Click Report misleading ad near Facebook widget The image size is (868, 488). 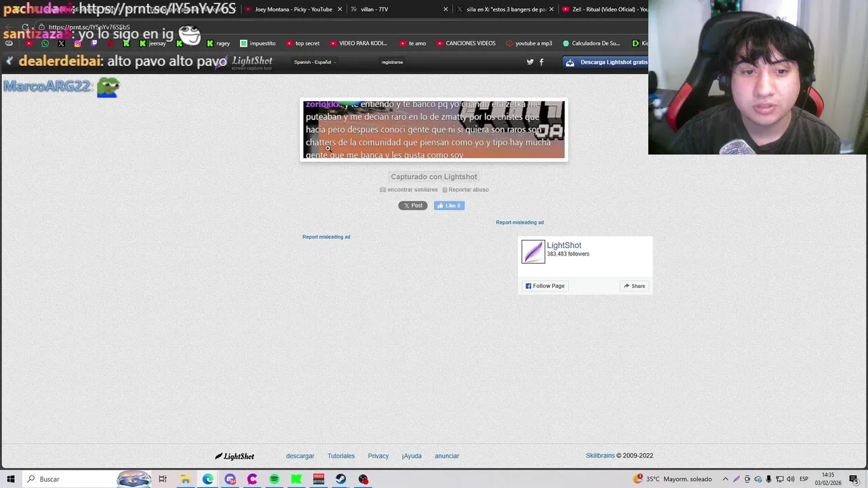(x=519, y=222)
